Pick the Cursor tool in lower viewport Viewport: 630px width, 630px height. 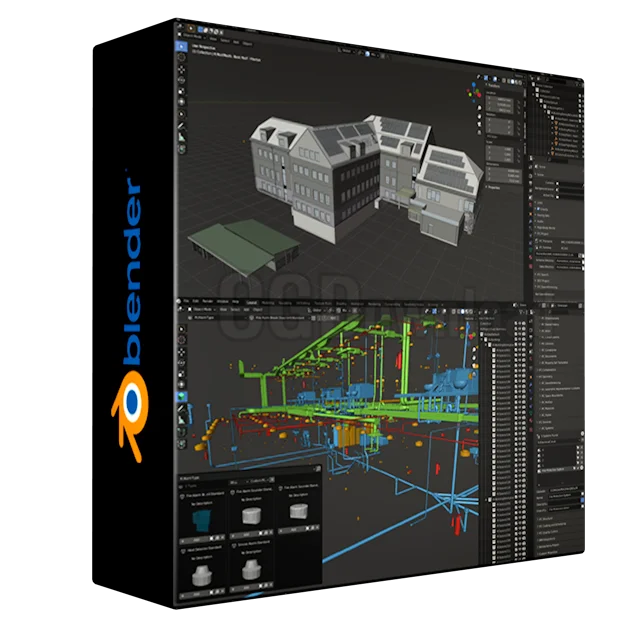coord(182,340)
